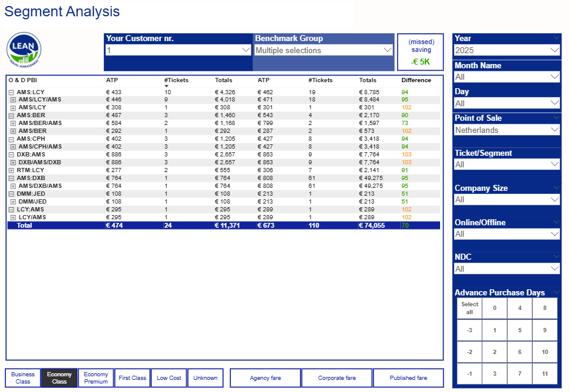Image resolution: width=570 pixels, height=392 pixels.
Task: Collapse the DXB:AMS route group
Action: [11, 155]
